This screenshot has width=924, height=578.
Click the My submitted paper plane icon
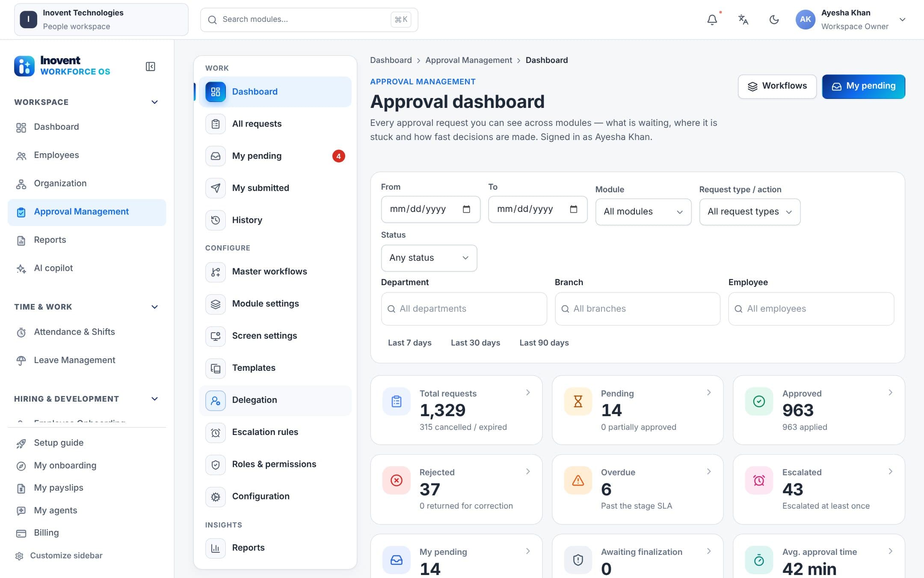click(x=216, y=188)
